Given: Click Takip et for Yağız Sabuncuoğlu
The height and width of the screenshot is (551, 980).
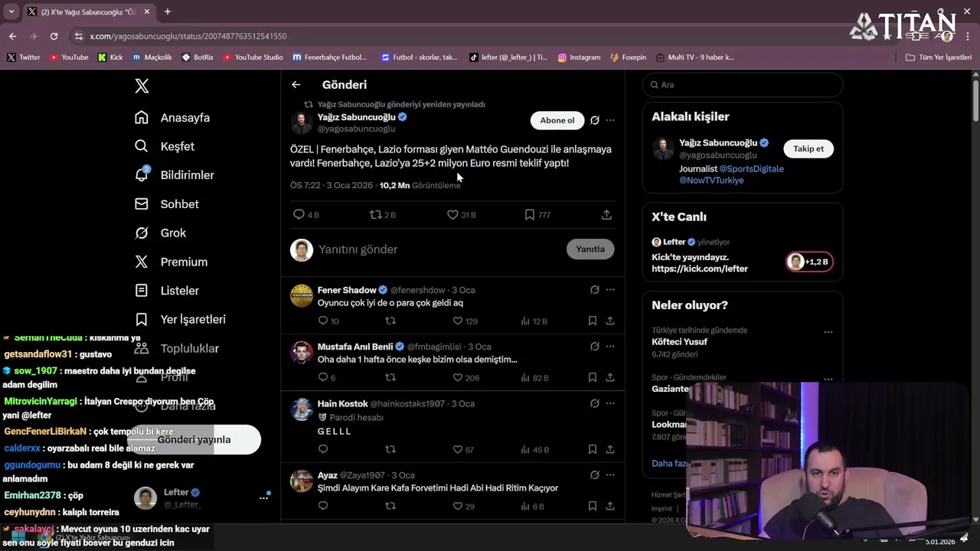Looking at the screenshot, I should (808, 148).
